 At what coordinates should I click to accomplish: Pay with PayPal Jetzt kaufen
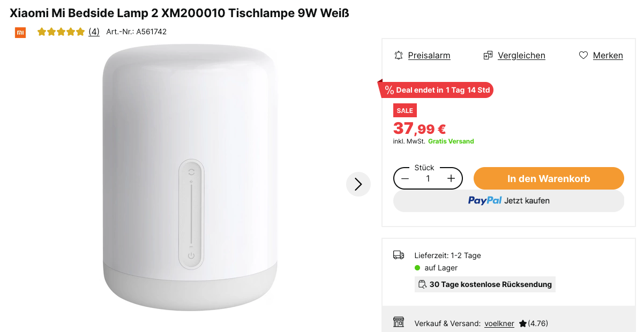coord(508,201)
